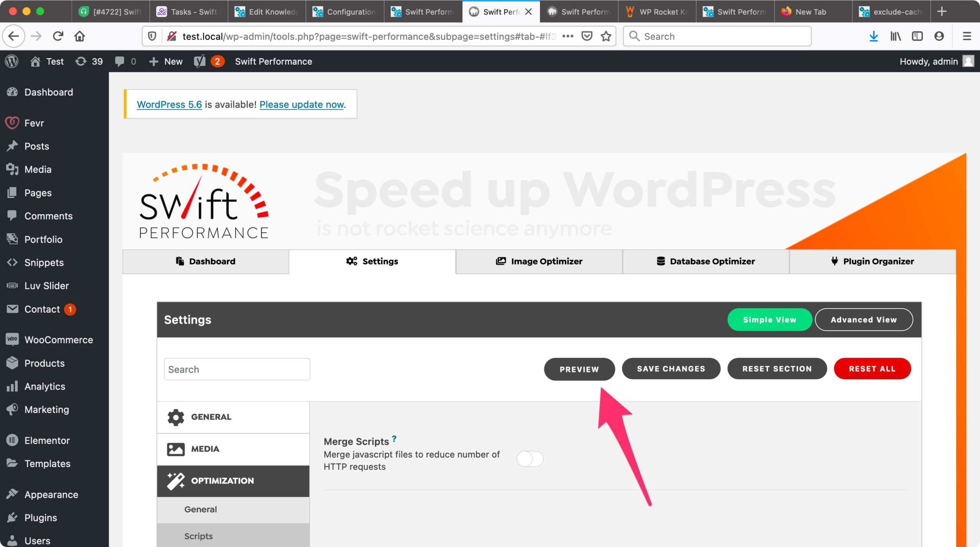Viewport: 980px width, 547px height.
Task: Save page to Pocket icon
Action: coord(587,36)
